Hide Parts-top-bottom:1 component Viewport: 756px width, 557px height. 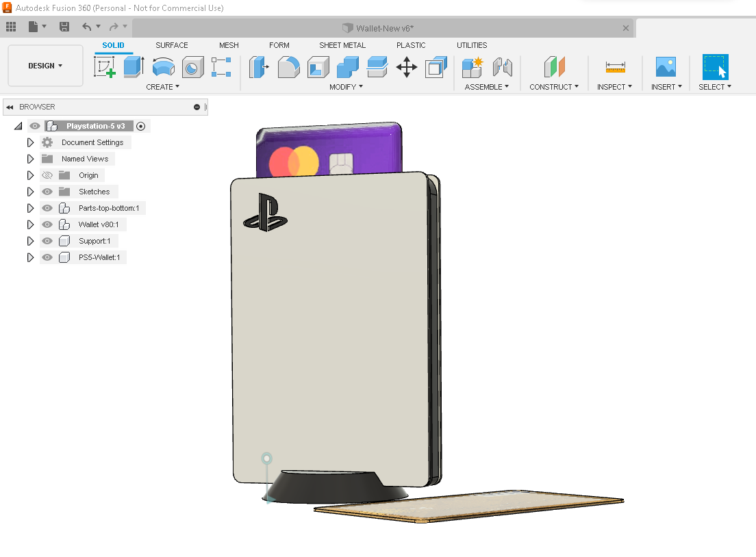tap(47, 207)
